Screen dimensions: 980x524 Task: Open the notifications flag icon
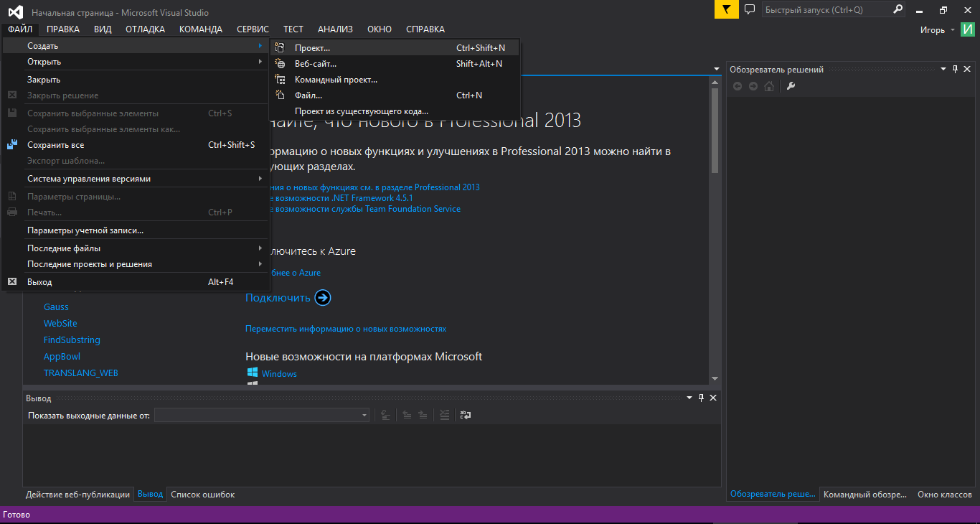[727, 9]
